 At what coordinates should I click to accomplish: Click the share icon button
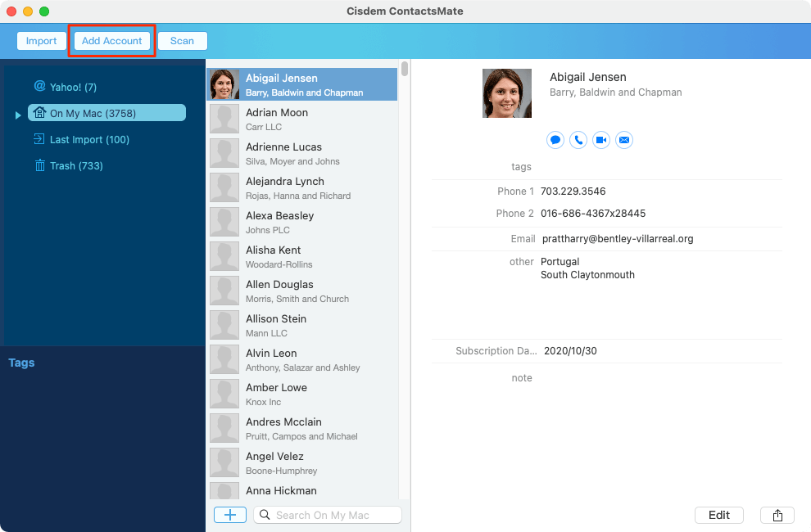[x=777, y=515]
